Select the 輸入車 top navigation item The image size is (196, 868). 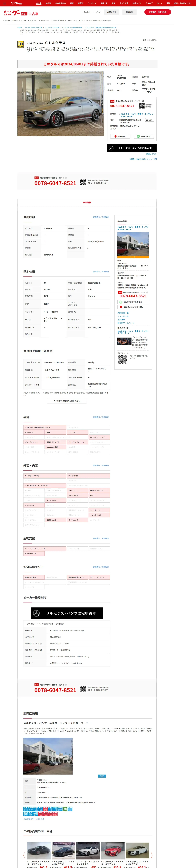[48, 3]
